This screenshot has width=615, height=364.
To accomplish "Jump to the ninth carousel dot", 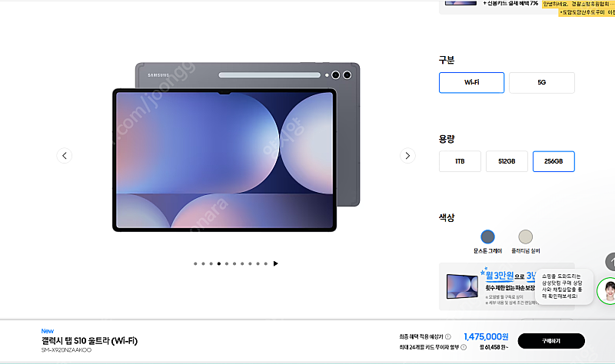I will tap(258, 263).
